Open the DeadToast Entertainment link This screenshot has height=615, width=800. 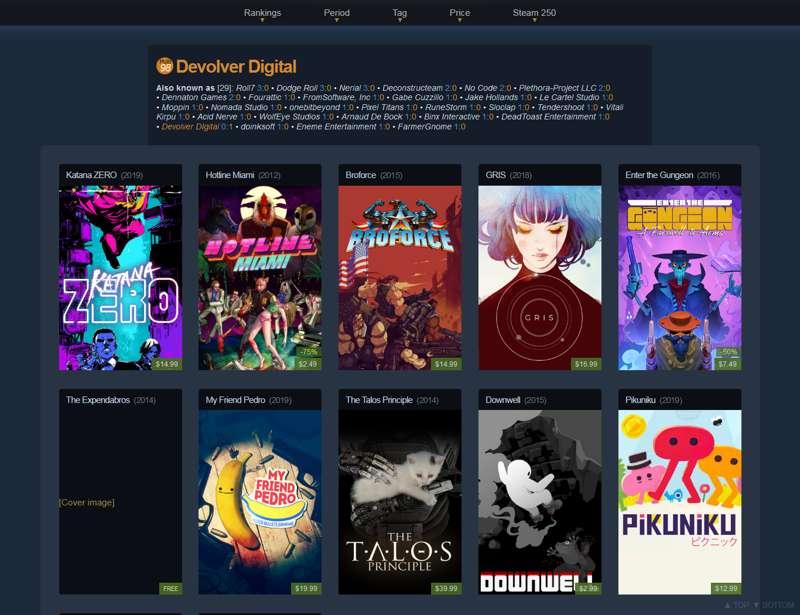pyautogui.click(x=548, y=117)
